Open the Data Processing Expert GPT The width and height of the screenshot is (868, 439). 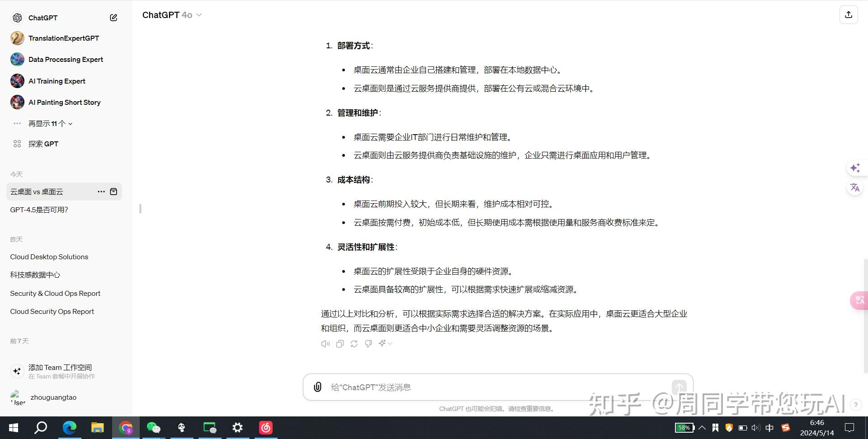point(66,59)
